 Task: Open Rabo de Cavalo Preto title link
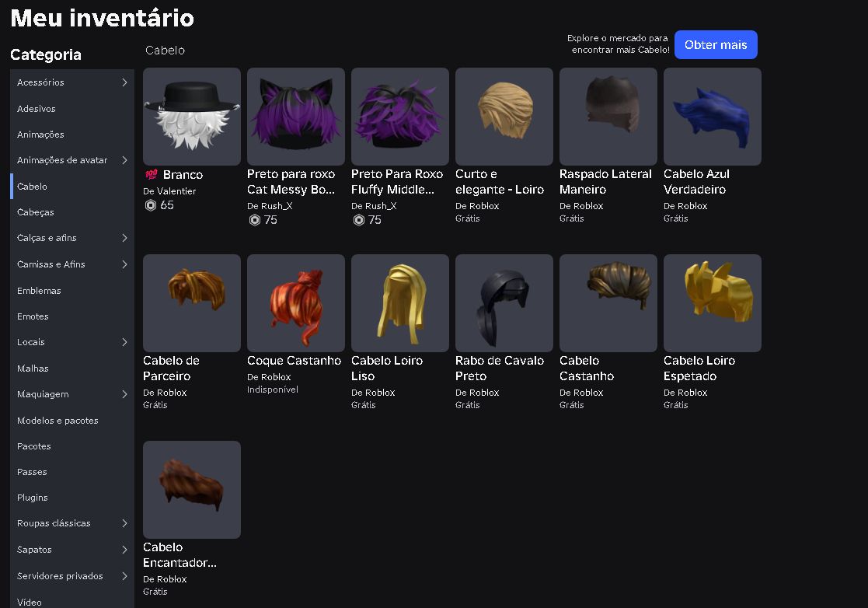500,369
